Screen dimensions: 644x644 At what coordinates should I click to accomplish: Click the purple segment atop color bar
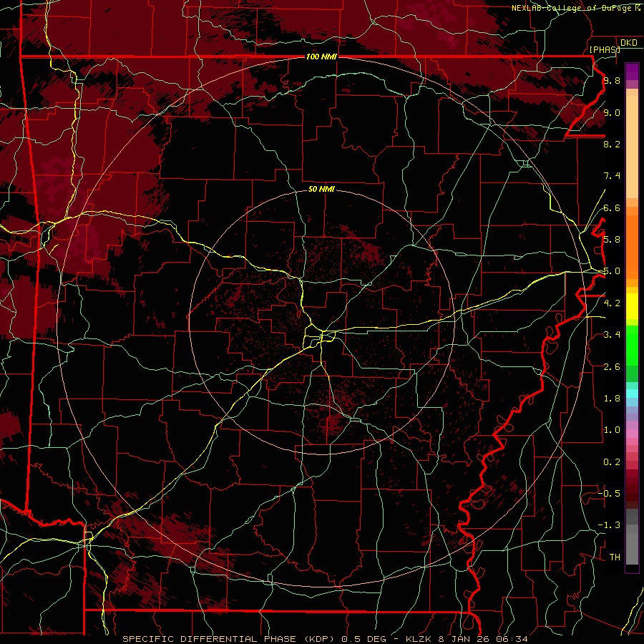(x=632, y=72)
